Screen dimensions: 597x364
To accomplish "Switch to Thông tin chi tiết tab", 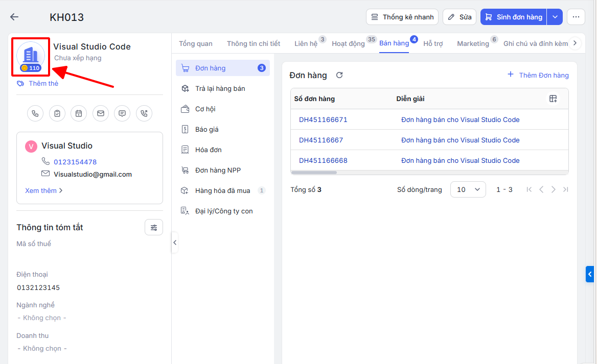I will 254,44.
